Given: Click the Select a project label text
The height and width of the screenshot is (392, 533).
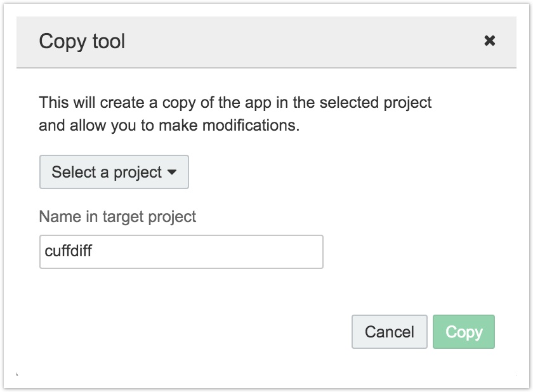Looking at the screenshot, I should pos(106,173).
